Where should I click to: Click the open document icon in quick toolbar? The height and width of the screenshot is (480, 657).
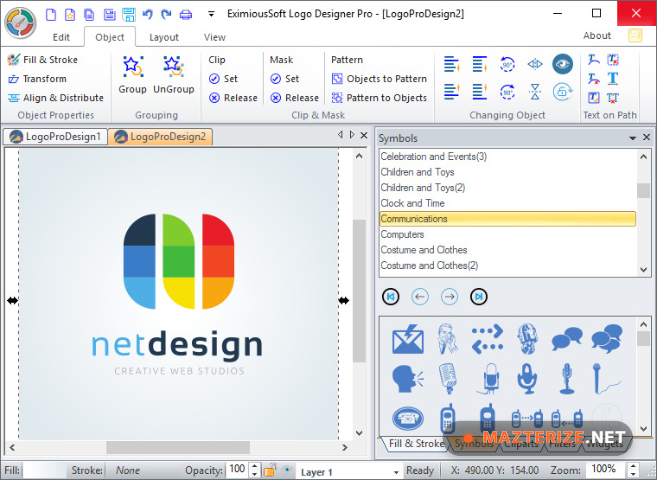(89, 15)
